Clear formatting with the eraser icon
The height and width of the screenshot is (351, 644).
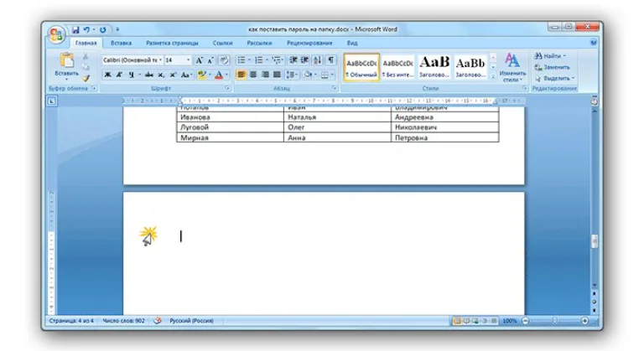pos(224,60)
